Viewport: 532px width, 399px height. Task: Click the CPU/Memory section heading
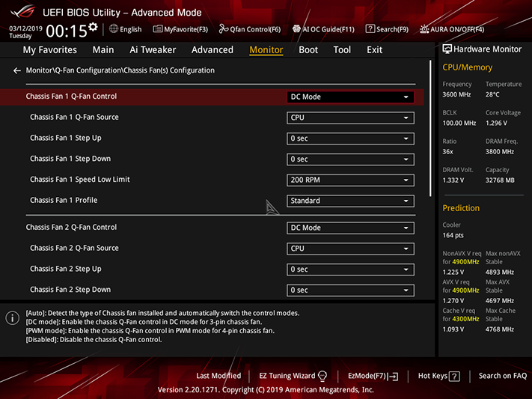(x=467, y=67)
